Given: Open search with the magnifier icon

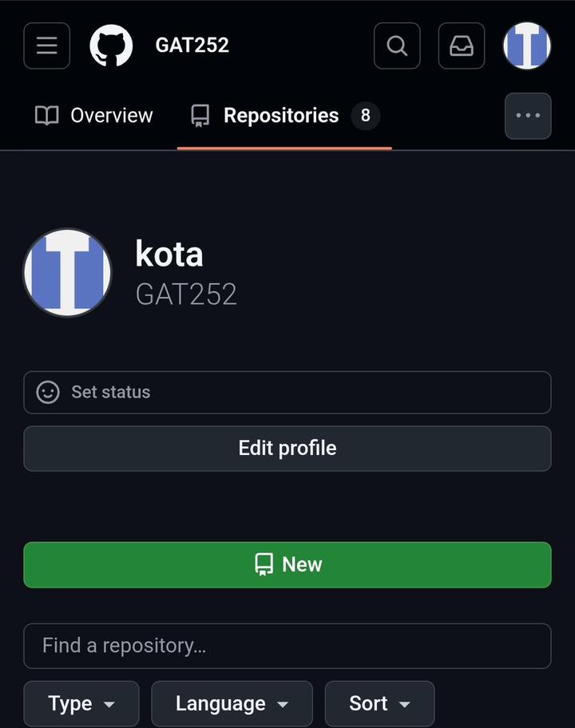Looking at the screenshot, I should click(397, 45).
